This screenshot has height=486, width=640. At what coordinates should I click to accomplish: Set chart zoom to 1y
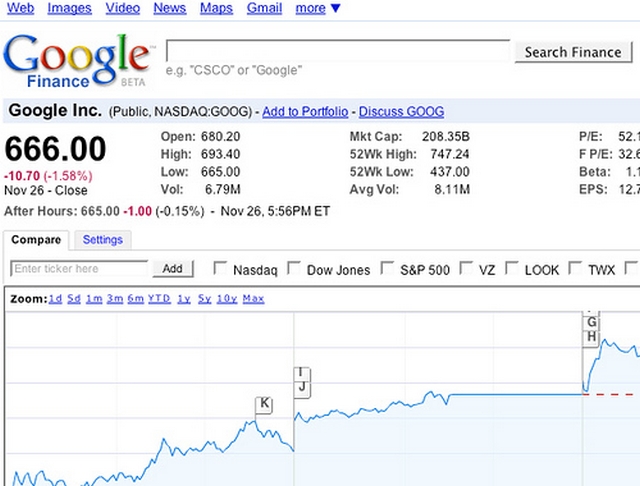pos(184,299)
